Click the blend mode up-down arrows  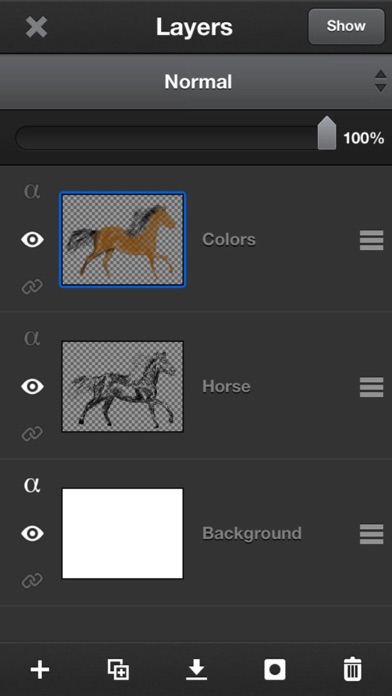[x=380, y=81]
